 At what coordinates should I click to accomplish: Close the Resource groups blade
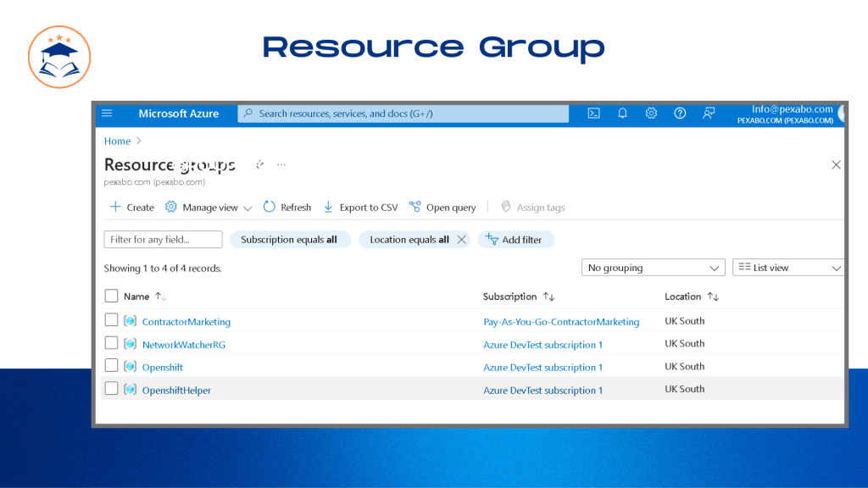[836, 165]
